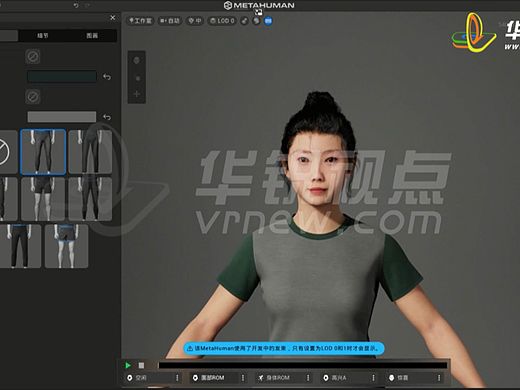Select the 空闲 animation clip
Image resolution: width=520 pixels, height=390 pixels.
148,378
